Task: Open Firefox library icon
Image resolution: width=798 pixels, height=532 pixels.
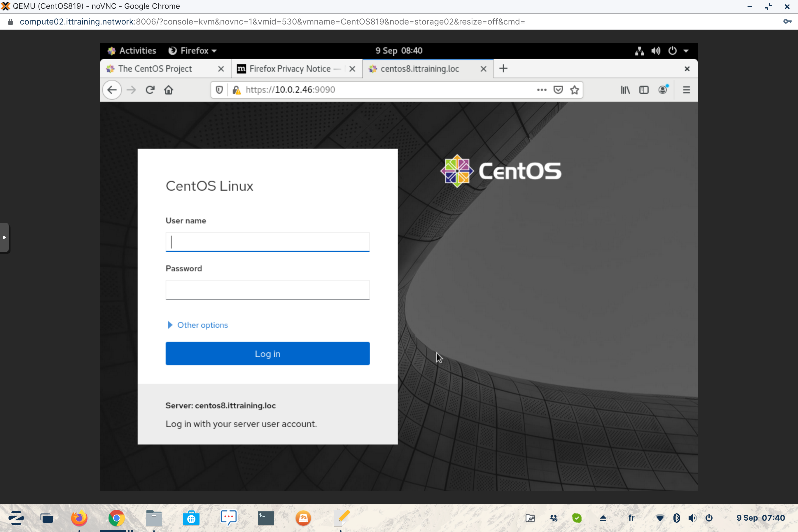Action: coord(625,90)
